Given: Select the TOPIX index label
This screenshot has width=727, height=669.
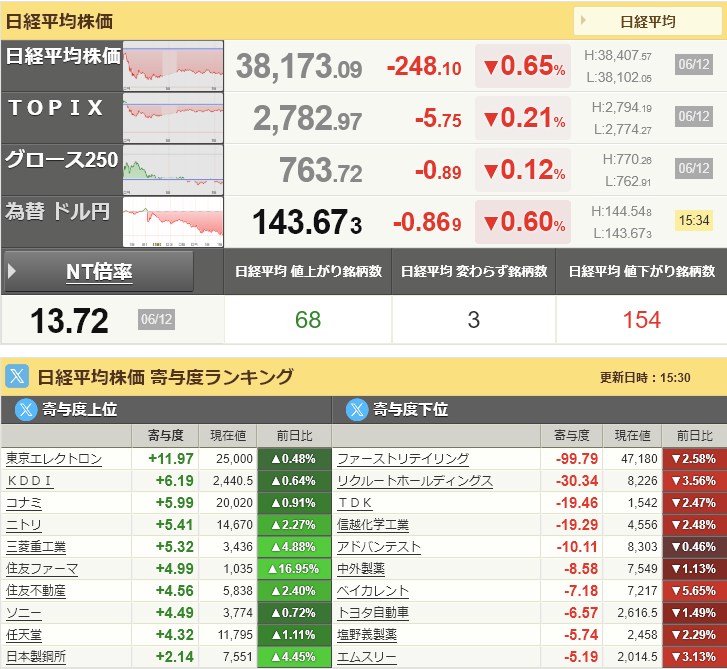Looking at the screenshot, I should (x=56, y=108).
